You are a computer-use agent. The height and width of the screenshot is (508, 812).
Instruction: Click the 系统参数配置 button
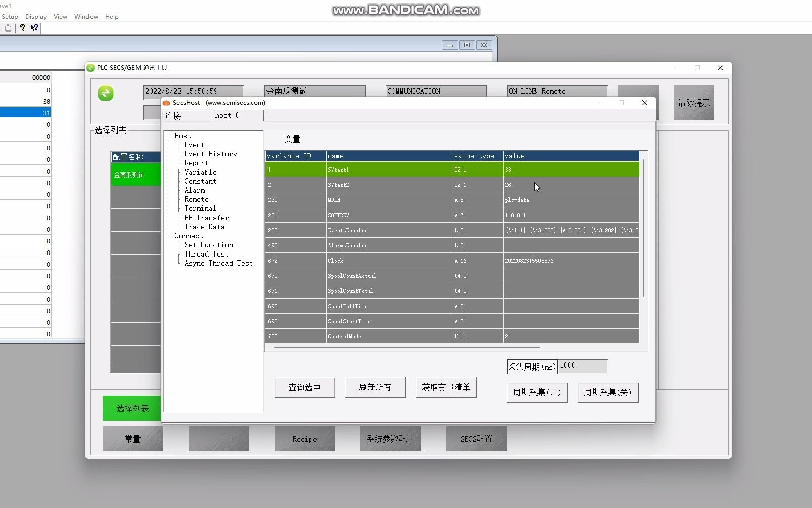tap(390, 439)
